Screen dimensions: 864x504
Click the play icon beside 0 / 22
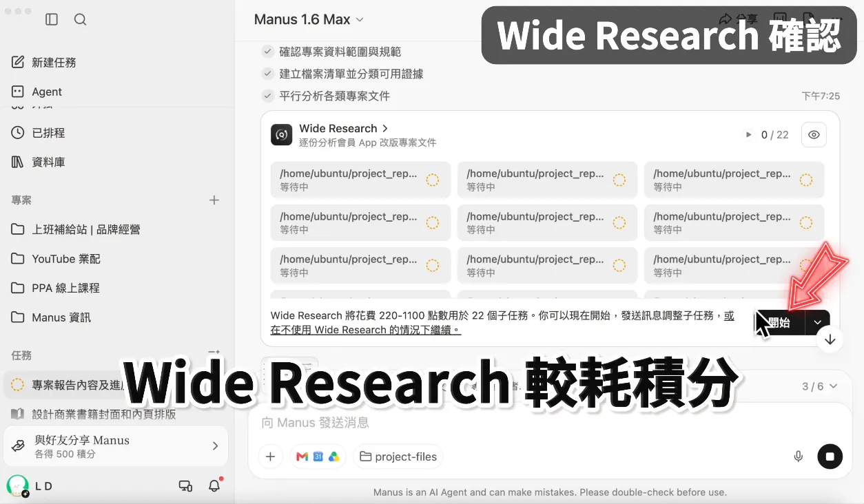tap(749, 135)
